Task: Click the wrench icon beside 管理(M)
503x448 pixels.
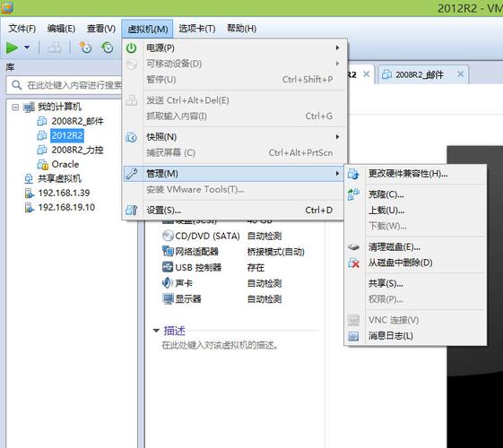Action: click(132, 173)
